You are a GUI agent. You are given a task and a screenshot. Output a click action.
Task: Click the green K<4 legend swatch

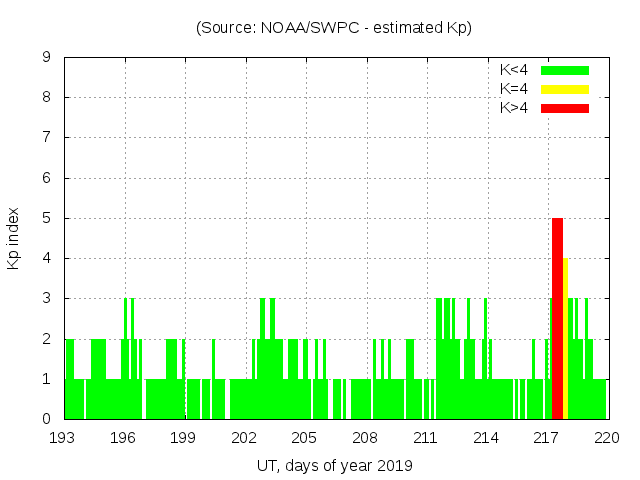tap(565, 70)
